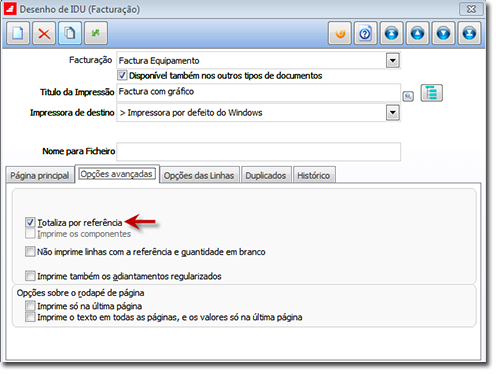Click the green arrows refresh icon
This screenshot has height=374, width=496.
pos(96,33)
